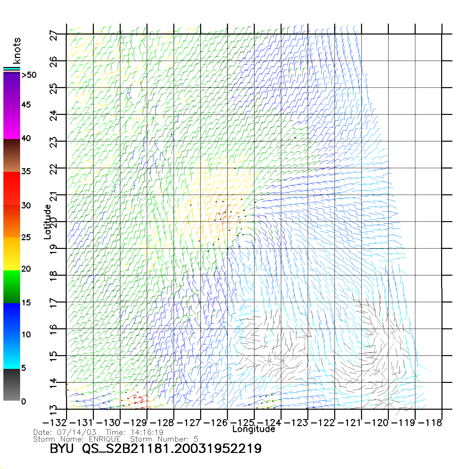Screen dimensions: 476x469
Task: Click the 'Storm Name: ENRIQUE' text
Action: pos(77,439)
